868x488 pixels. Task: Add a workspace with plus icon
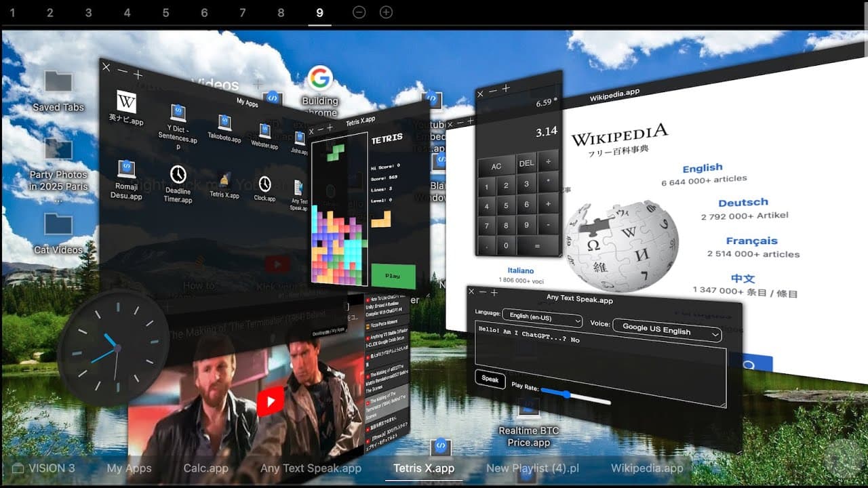pos(386,12)
